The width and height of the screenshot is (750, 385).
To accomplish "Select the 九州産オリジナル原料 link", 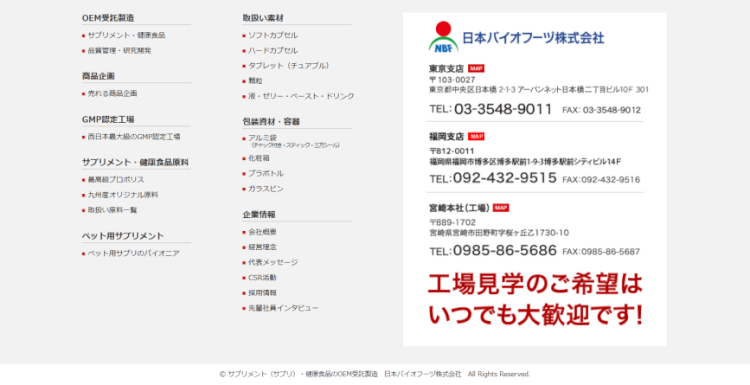I will [123, 195].
